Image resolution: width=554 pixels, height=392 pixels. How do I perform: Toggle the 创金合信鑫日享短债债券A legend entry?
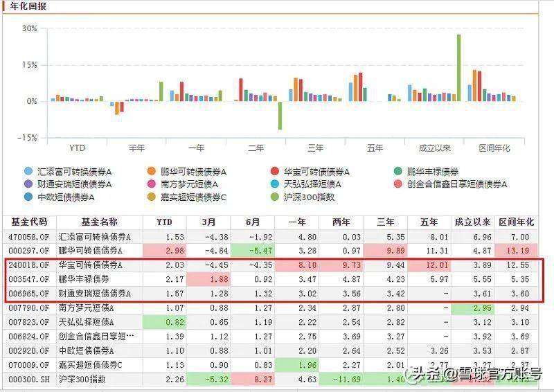pyautogui.click(x=457, y=184)
